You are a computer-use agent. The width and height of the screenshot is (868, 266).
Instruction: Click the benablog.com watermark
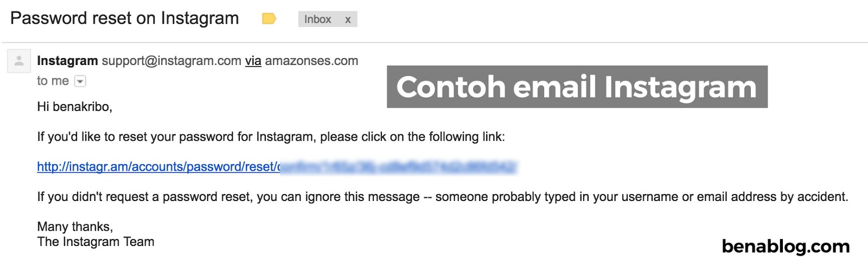click(786, 246)
